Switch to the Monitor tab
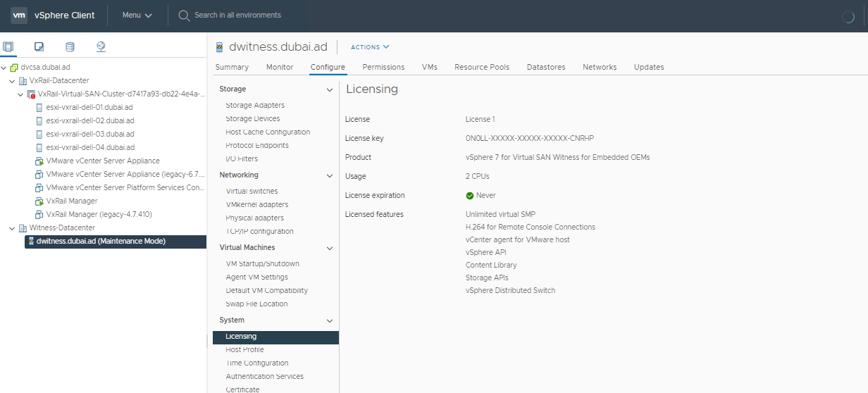868x393 pixels. tap(280, 67)
